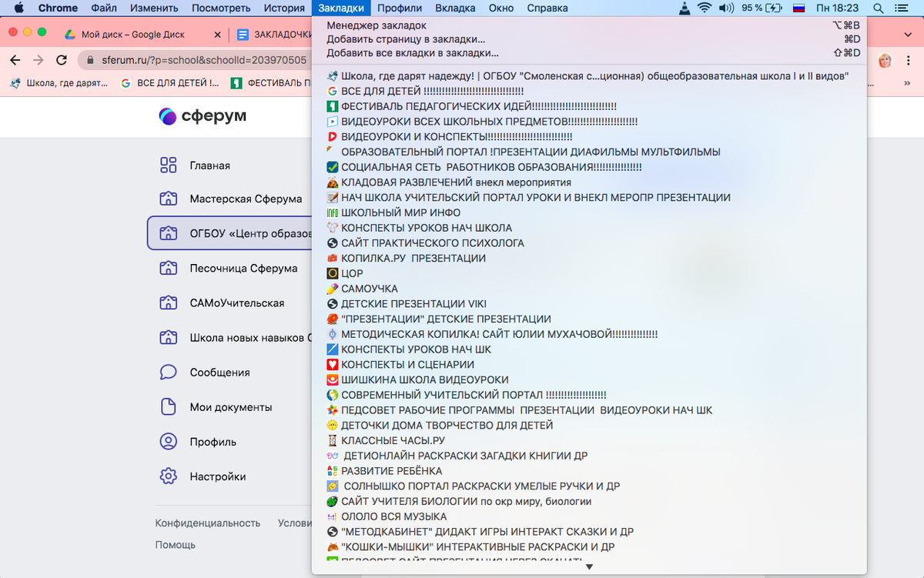Image resolution: width=924 pixels, height=578 pixels.
Task: Open the Помощь footer link
Action: tap(176, 545)
